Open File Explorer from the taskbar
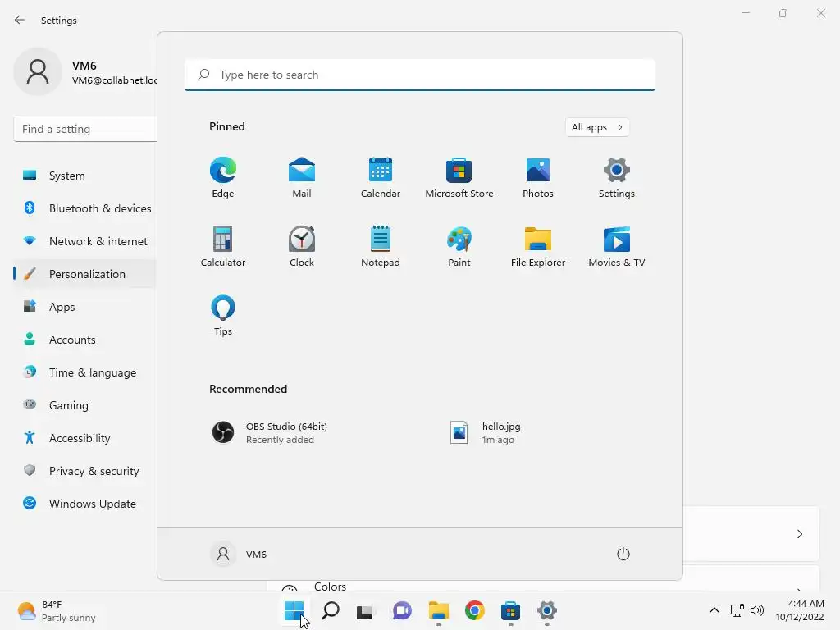This screenshot has width=840, height=630. click(x=438, y=610)
